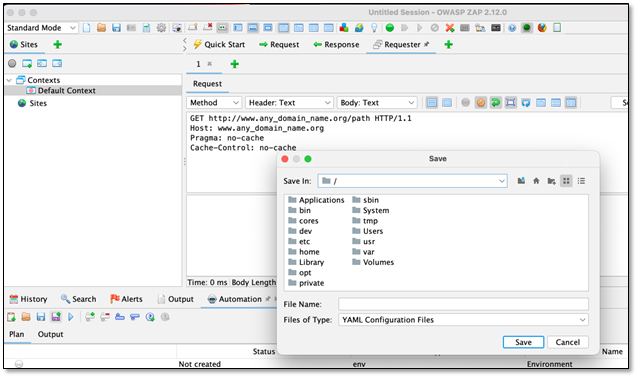Image resolution: width=638 pixels, height=378 pixels.
Task: Toggle the orange cookie icon in Requester toolbar
Action: [481, 103]
